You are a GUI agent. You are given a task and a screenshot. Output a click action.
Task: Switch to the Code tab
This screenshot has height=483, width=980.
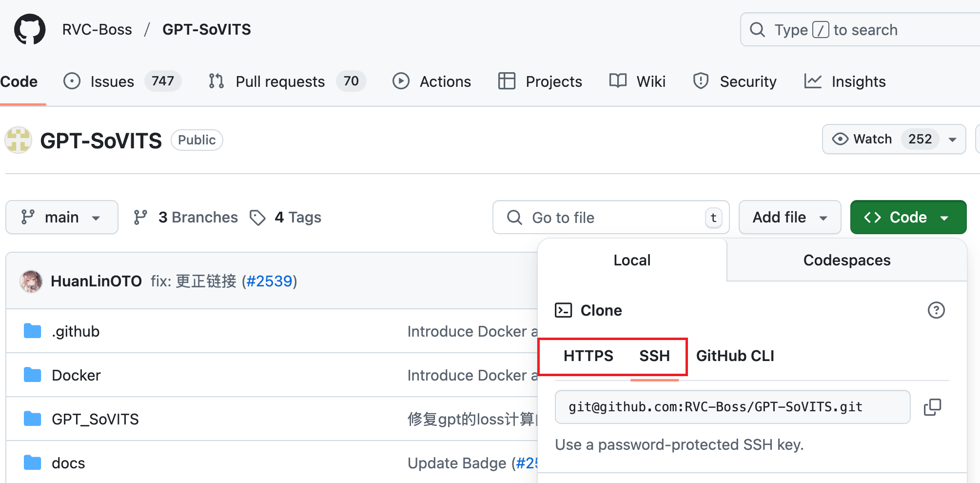pos(19,81)
